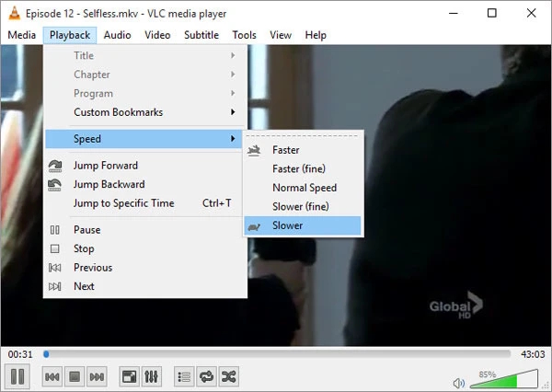Choose Pause in the Playback menu
Viewport: 552px width, 392px height.
pos(145,230)
